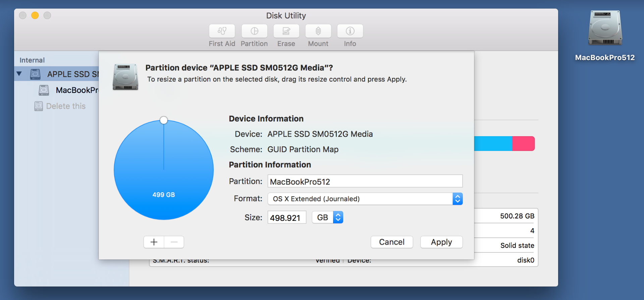Viewport: 644px width, 300px height.
Task: Click the APPLE SSD disk icon in sidebar
Action: point(35,74)
